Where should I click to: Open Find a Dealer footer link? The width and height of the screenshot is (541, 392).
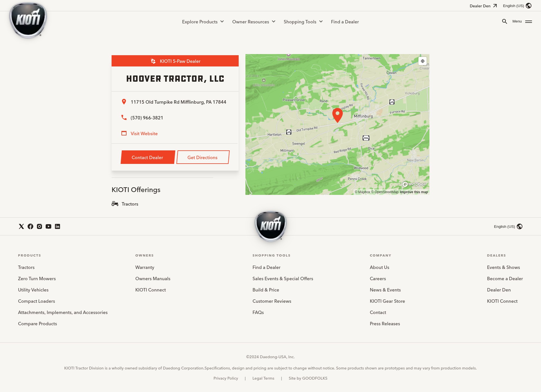[x=267, y=267]
